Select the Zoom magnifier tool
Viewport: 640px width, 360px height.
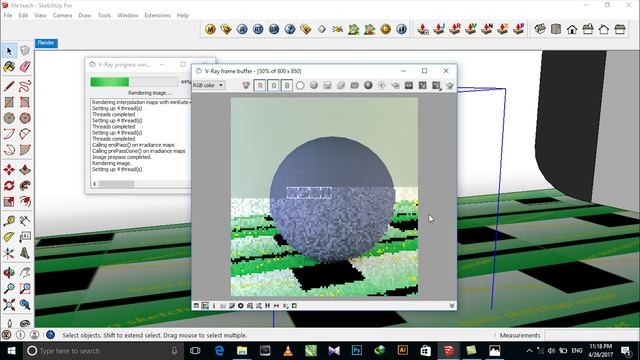(9, 288)
